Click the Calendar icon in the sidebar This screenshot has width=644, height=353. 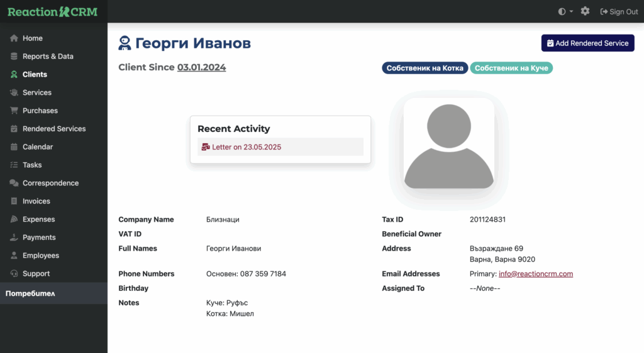[x=14, y=147]
